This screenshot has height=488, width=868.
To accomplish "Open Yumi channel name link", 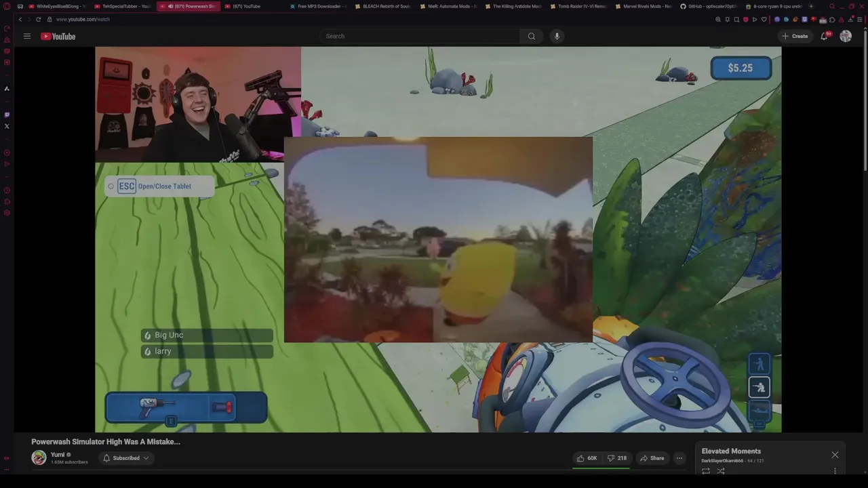I will (x=58, y=455).
